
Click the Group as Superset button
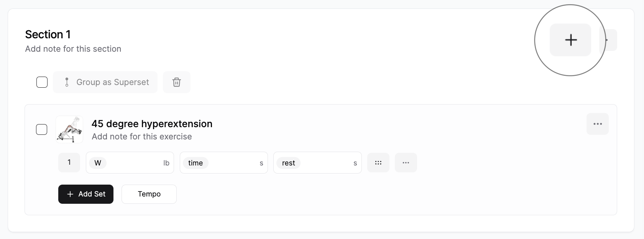point(112,82)
